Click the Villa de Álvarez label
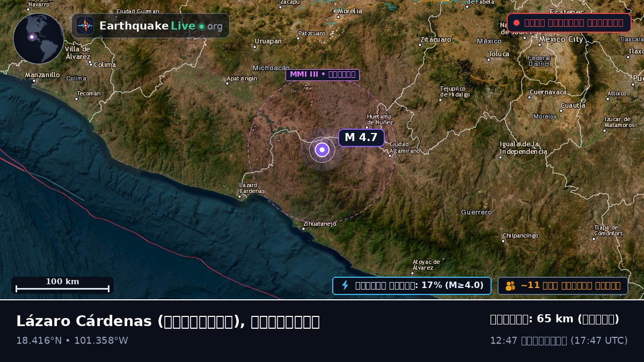Viewport: 644px width, 362px height. [78, 53]
